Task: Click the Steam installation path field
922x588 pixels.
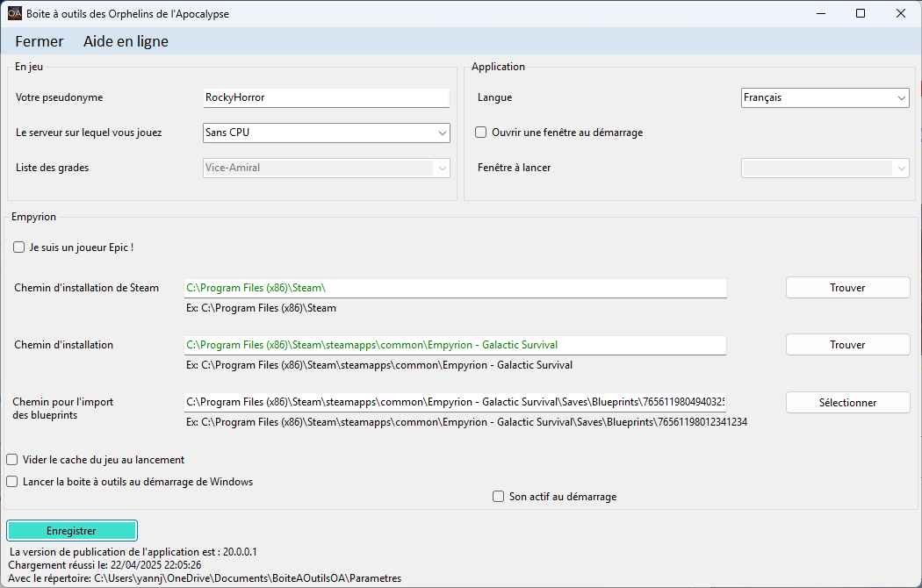Action: [x=455, y=288]
